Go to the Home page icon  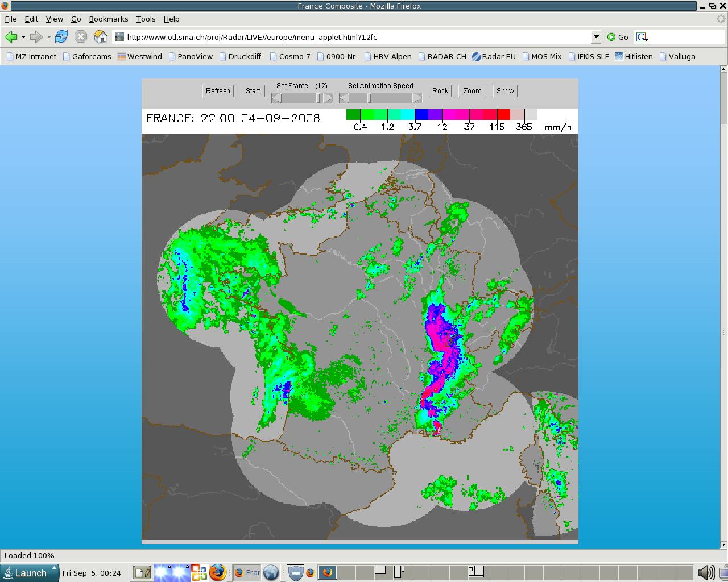click(100, 37)
